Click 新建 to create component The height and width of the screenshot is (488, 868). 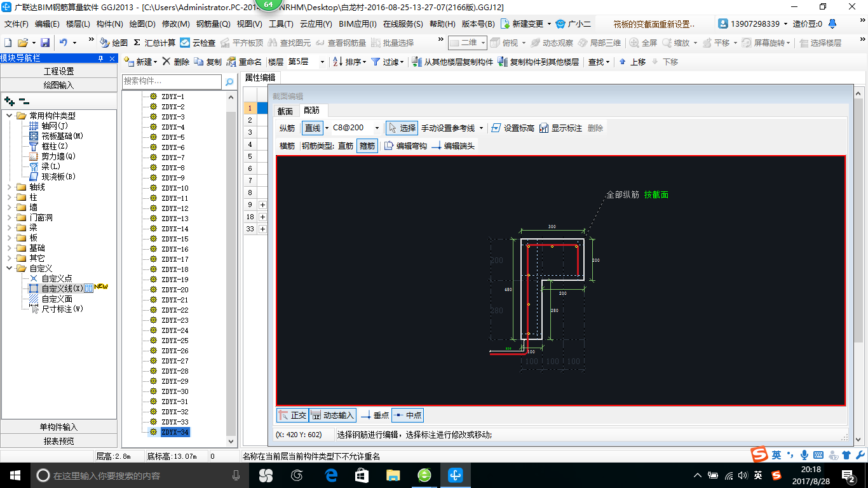point(140,62)
